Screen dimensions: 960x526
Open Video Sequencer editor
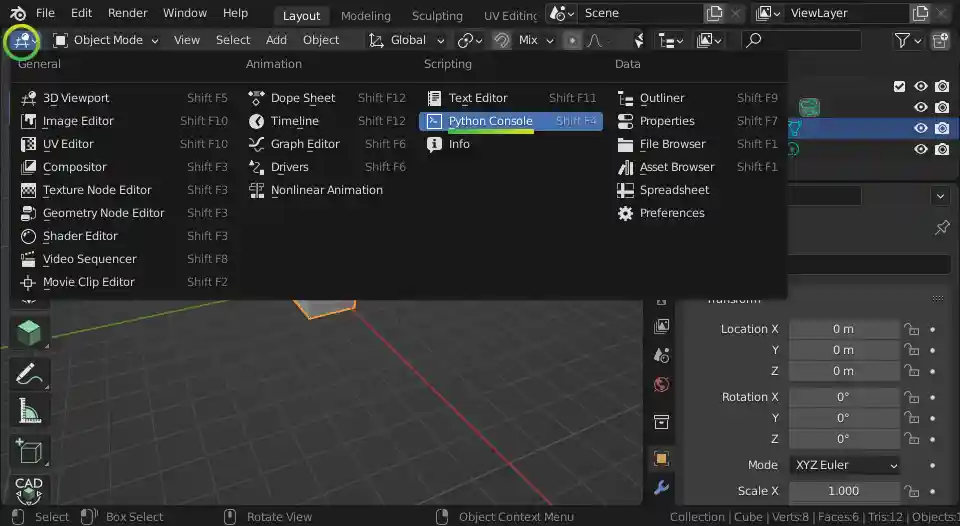(x=124, y=259)
